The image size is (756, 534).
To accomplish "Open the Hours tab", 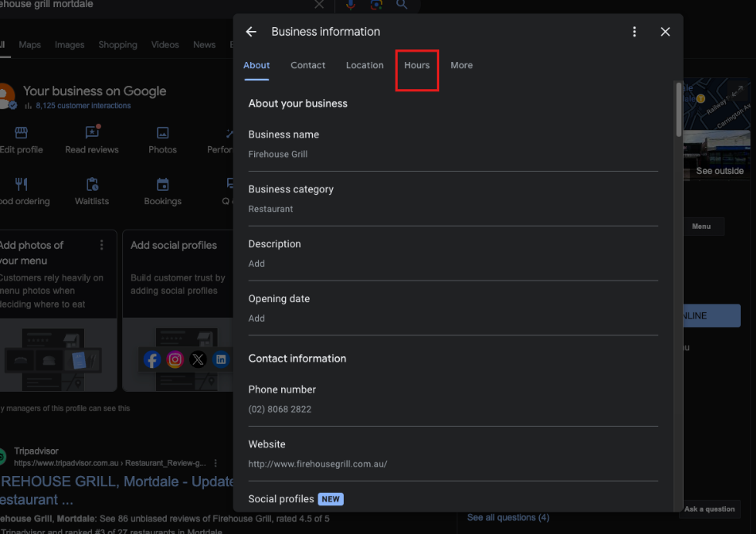I will (417, 66).
